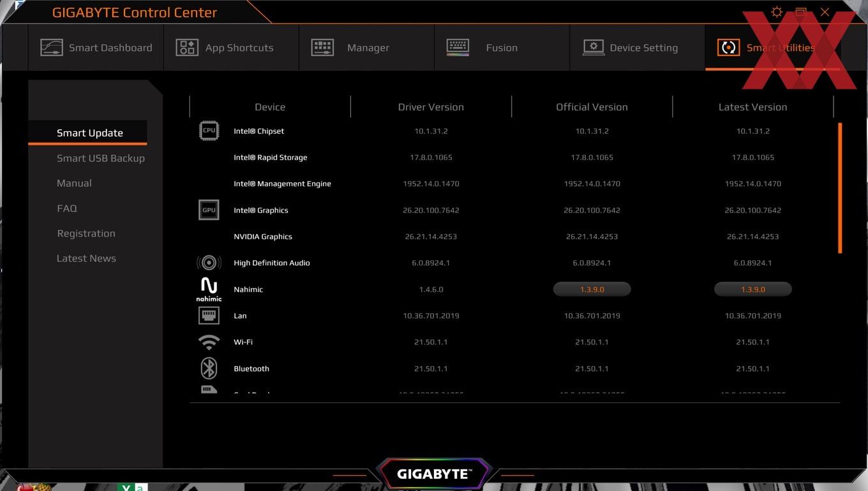Click the Smart Utilities refresh icon

click(x=728, y=48)
